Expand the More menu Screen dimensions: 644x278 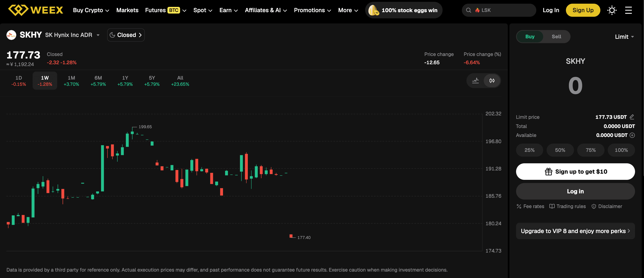tap(348, 10)
